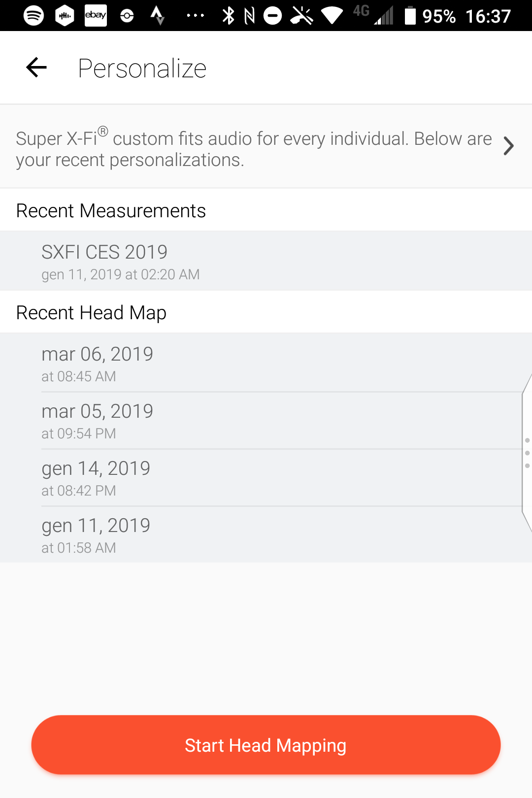Show more notifications via three-dot overflow
Screen dimensions: 532x798
coord(196,16)
